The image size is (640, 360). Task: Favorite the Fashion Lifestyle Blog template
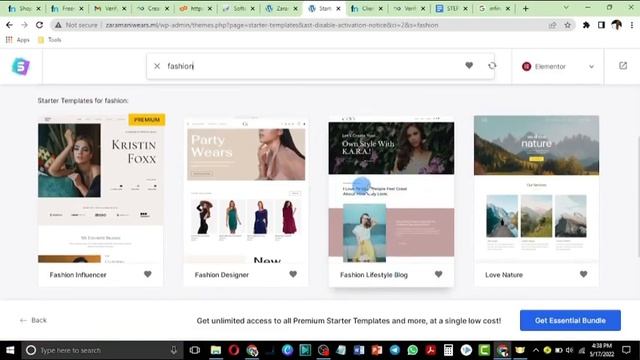click(x=438, y=274)
